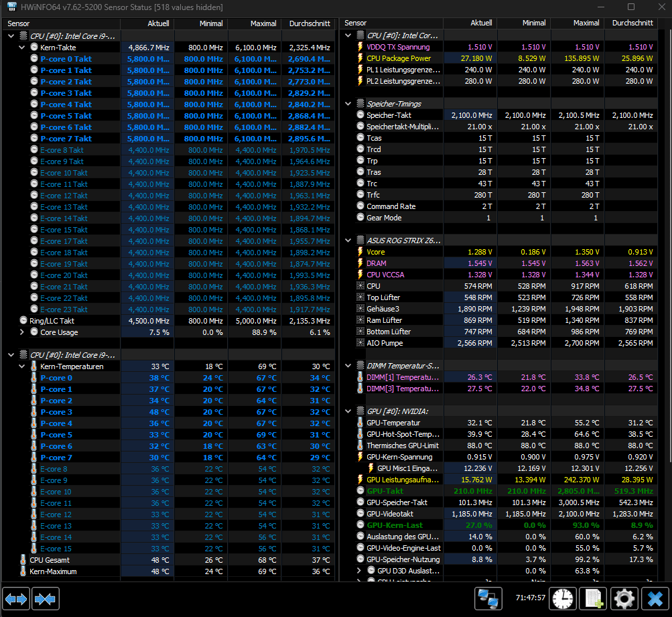Click left panel Aktuell column header
This screenshot has width=672, height=617.
[147, 23]
